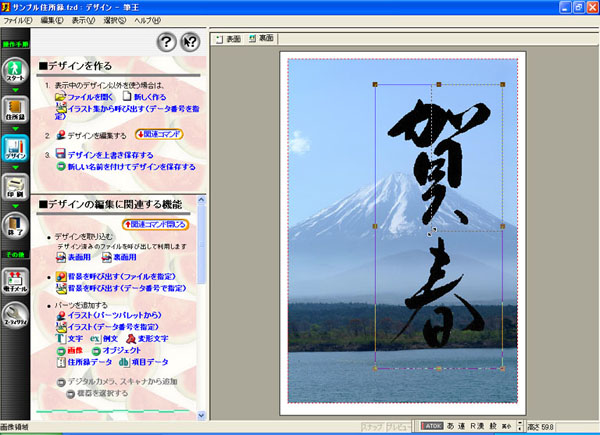The height and width of the screenshot is (435, 600).
Task: Open the 住所録 address book sidebar icon
Action: [16, 113]
